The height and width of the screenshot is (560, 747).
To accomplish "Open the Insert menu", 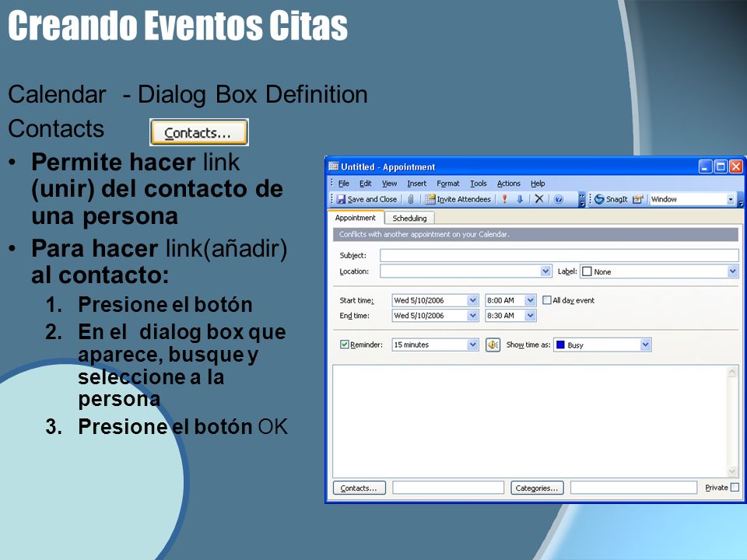I will pyautogui.click(x=417, y=184).
